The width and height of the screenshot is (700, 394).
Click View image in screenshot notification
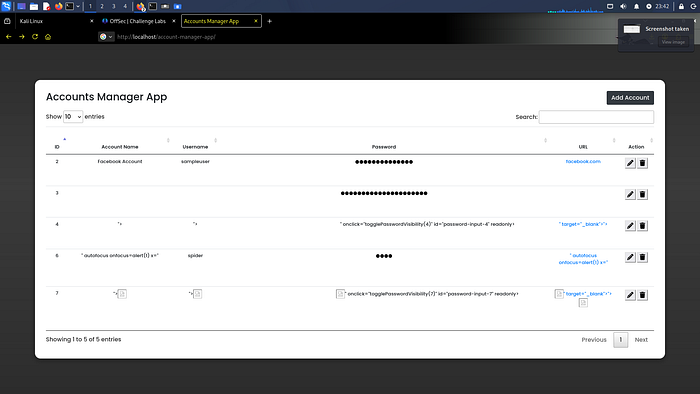coord(673,42)
